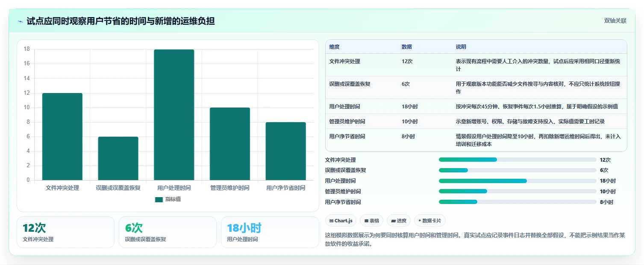Image resolution: width=644 pixels, height=265 pixels.
Task: Open the 18小时 用户处理时间 data card
Action: click(270, 232)
